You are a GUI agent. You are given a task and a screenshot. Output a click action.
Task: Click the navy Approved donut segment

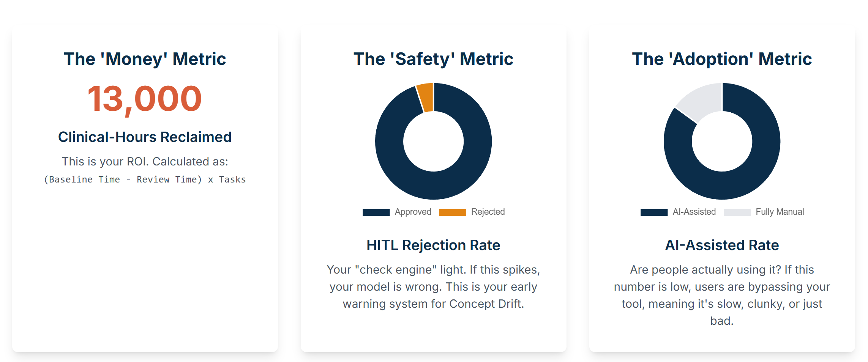pos(434,185)
